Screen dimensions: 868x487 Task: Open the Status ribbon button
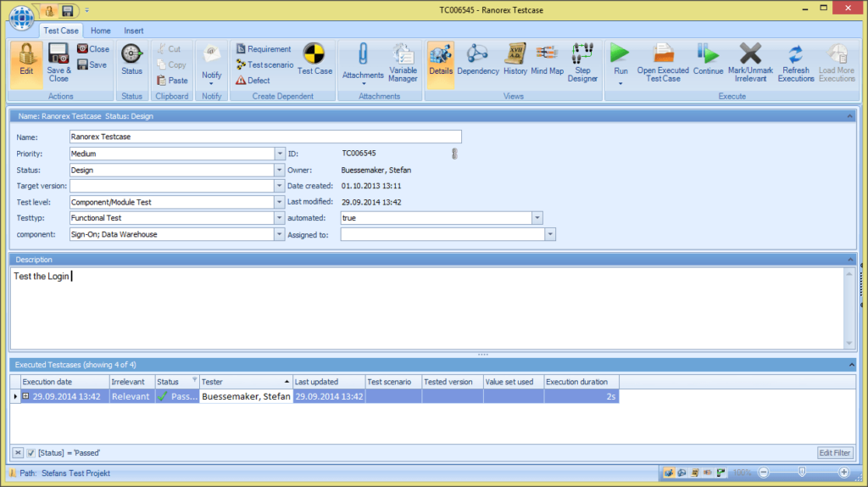pyautogui.click(x=131, y=59)
